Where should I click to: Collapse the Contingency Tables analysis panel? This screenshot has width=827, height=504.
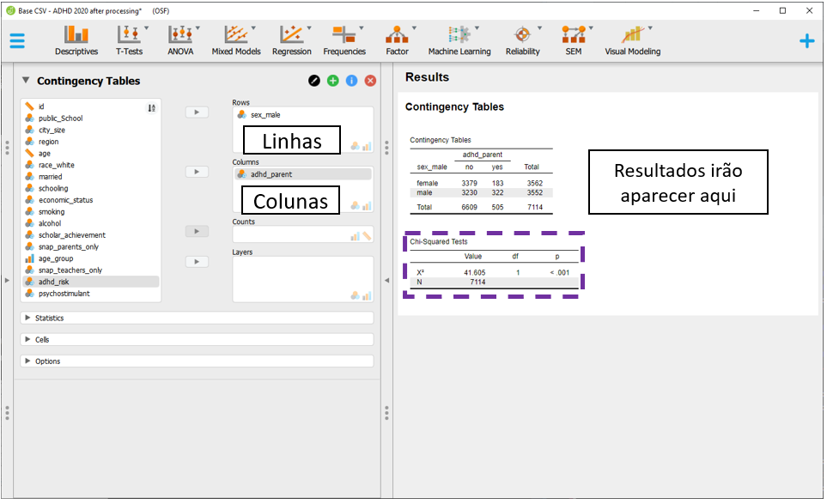pos(26,81)
